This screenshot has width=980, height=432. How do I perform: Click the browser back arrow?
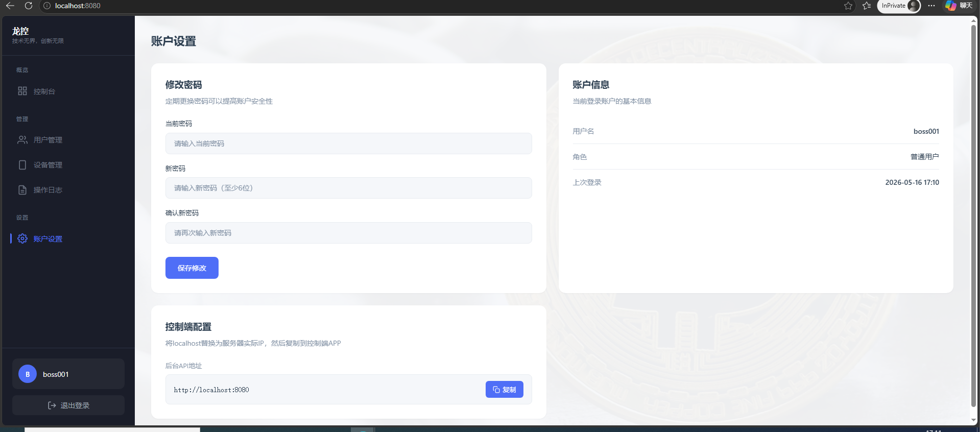click(x=10, y=6)
